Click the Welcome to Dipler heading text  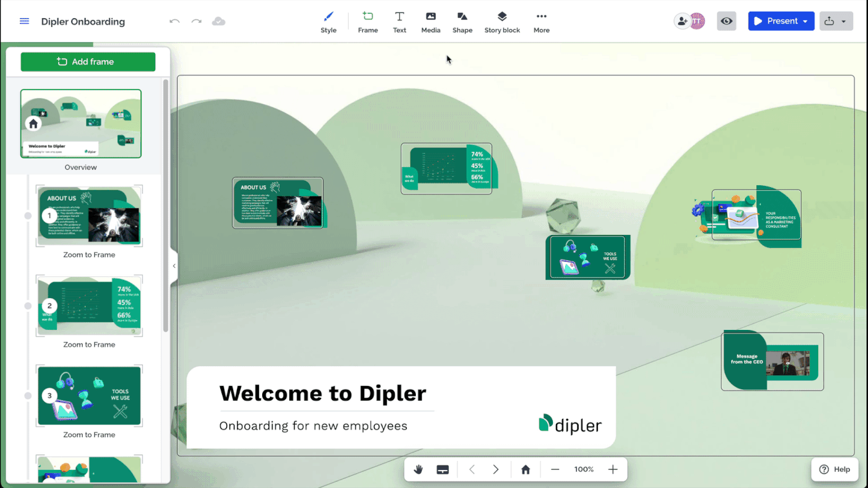point(323,393)
